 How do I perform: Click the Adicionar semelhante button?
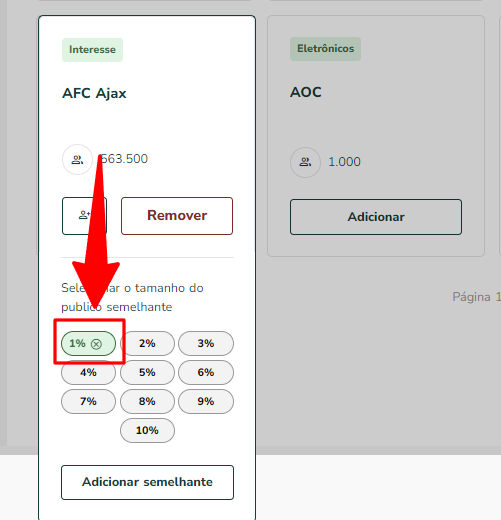pos(147,482)
